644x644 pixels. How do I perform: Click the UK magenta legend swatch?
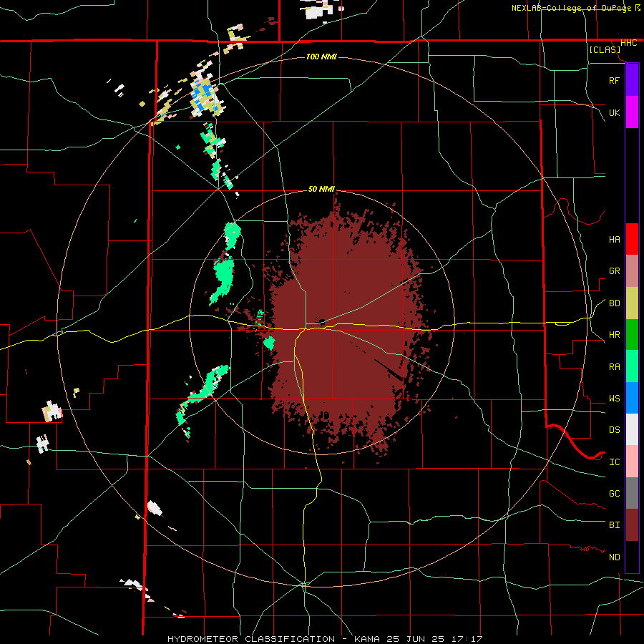point(632,112)
